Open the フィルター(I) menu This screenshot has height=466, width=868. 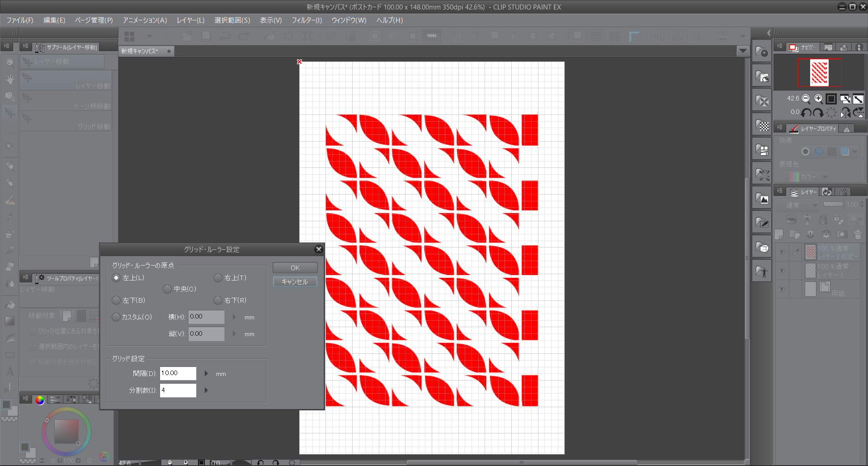click(x=307, y=20)
